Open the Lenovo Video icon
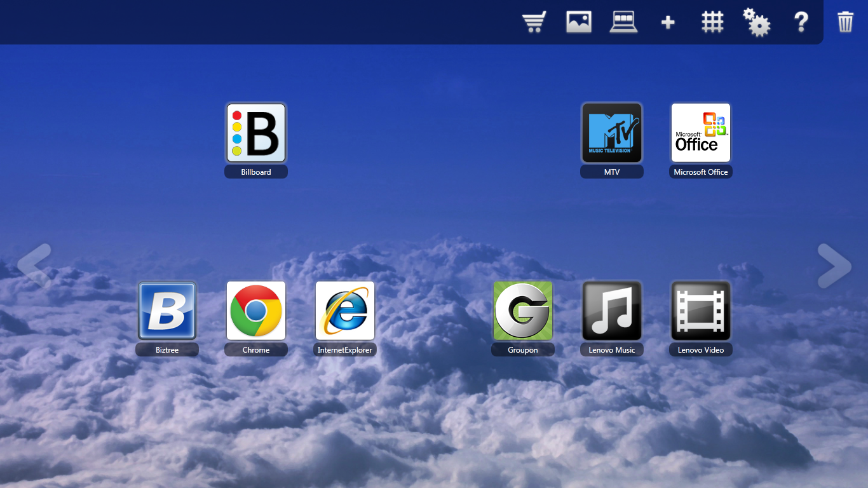This screenshot has width=868, height=488. pos(701,311)
